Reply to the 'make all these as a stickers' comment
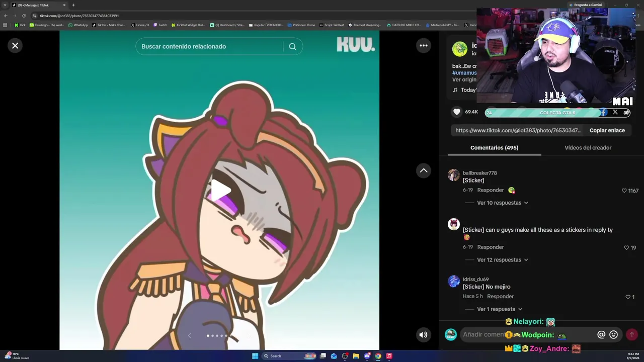The height and width of the screenshot is (362, 644). coord(491,247)
